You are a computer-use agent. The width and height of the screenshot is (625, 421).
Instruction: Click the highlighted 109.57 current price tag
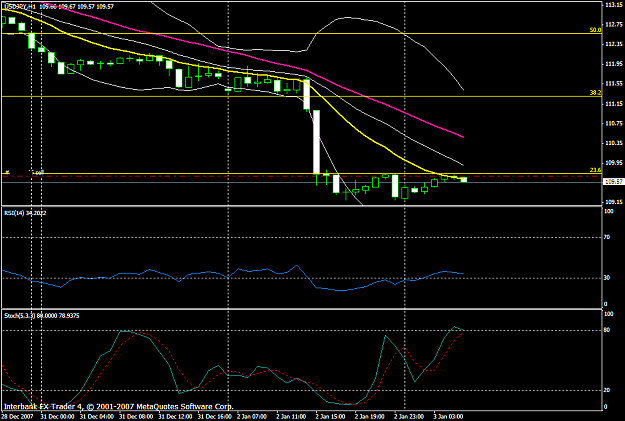click(x=613, y=182)
